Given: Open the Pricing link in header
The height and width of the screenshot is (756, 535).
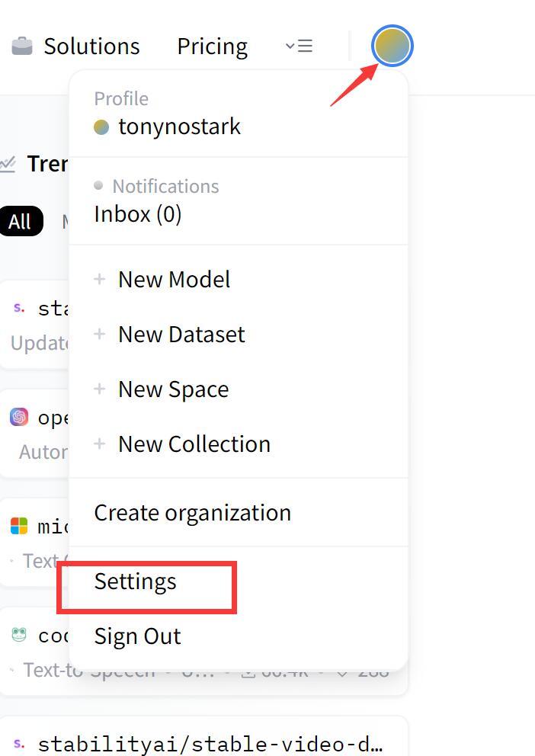Looking at the screenshot, I should click(213, 46).
